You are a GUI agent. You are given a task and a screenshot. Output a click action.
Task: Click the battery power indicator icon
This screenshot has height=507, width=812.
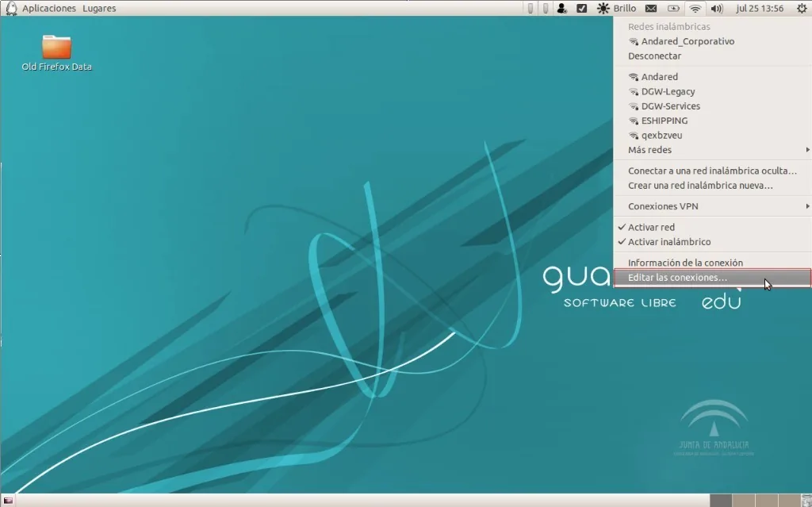click(x=673, y=8)
